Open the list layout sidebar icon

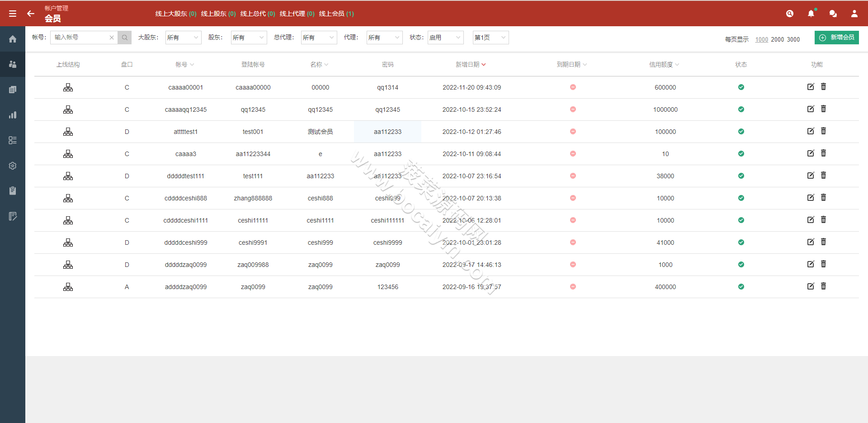click(13, 140)
